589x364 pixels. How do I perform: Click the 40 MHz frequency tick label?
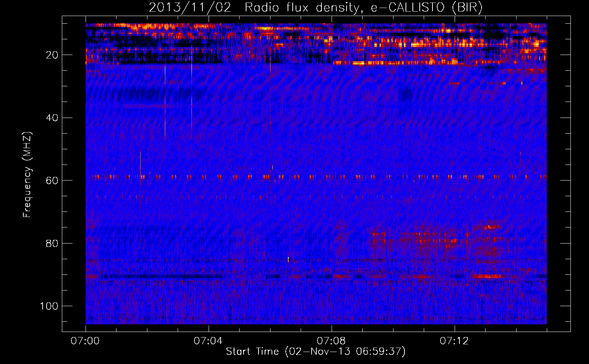pos(52,118)
